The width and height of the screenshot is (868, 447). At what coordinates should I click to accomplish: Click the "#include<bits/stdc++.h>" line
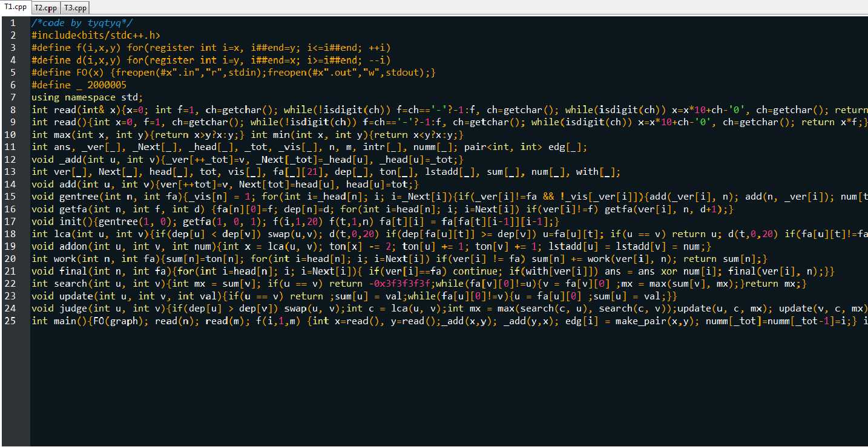[x=96, y=35]
